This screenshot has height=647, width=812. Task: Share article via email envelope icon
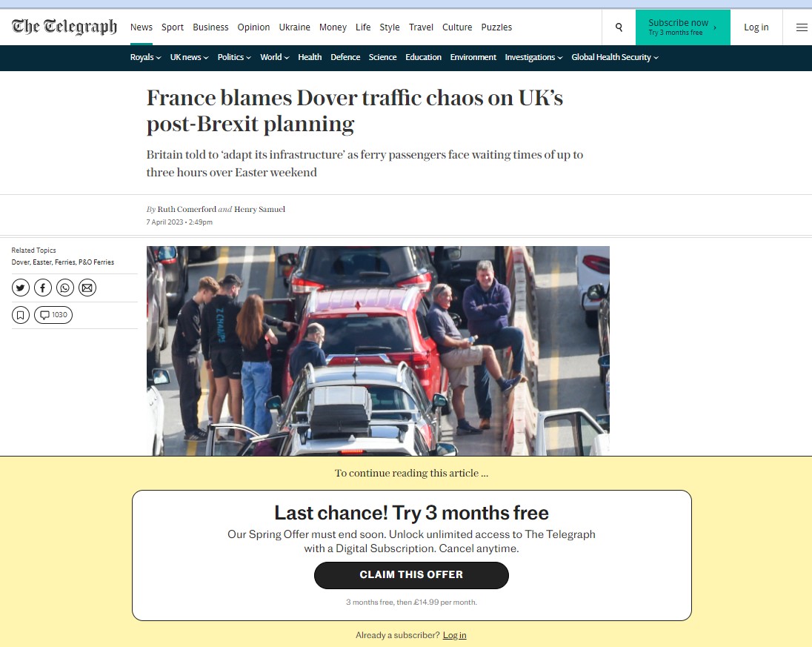tap(87, 288)
